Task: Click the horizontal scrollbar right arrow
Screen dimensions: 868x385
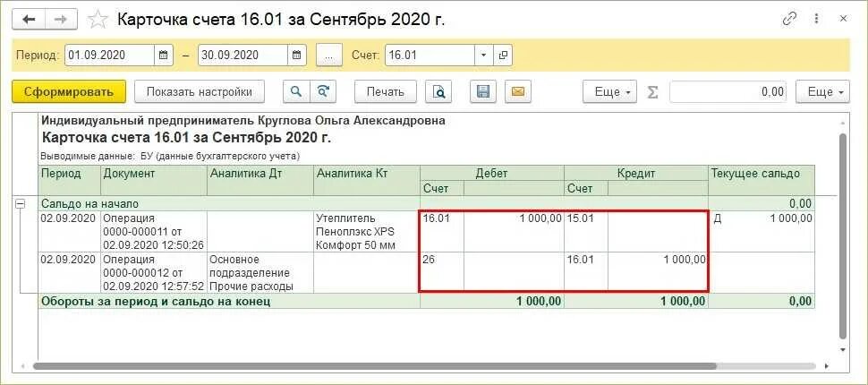Action: 826,367
